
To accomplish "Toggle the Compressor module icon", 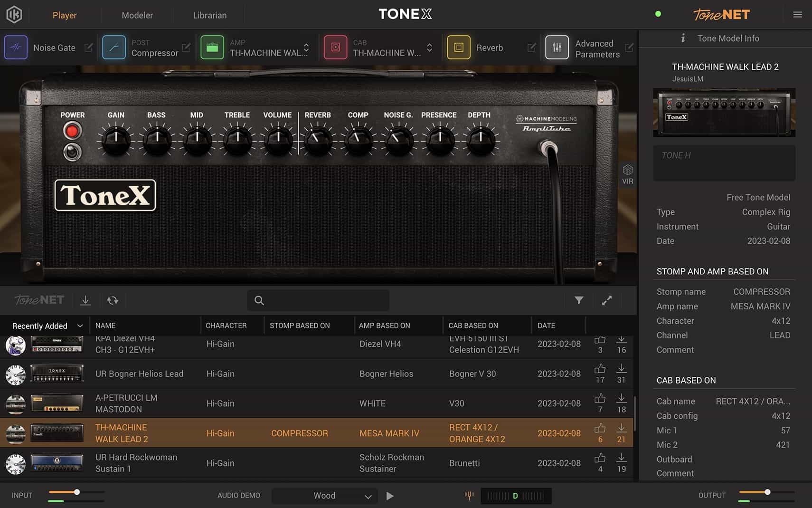I will 114,48.
